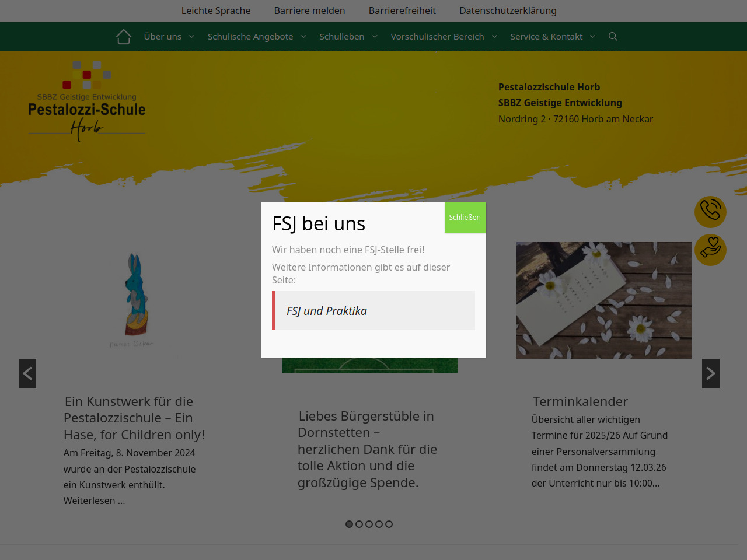747x560 pixels.
Task: Advance carousel with right arrow
Action: [x=710, y=373]
